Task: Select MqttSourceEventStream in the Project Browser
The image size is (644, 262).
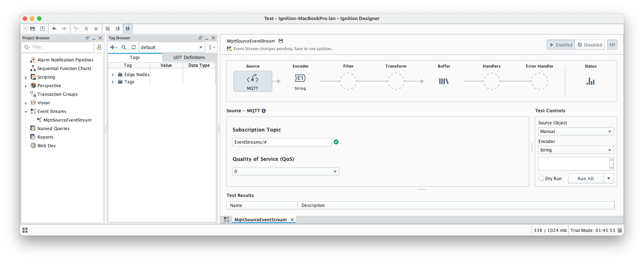Action: pos(67,120)
